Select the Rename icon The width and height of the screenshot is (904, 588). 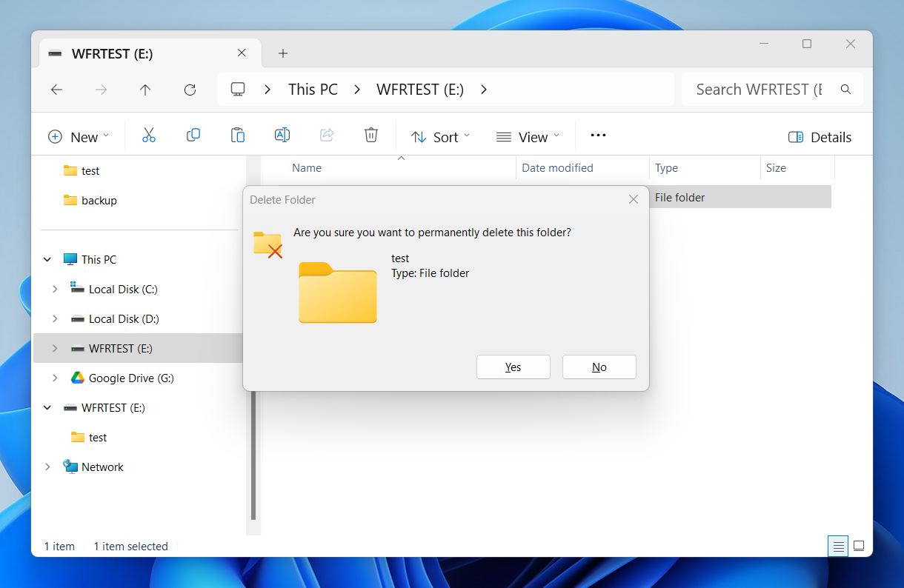click(x=282, y=135)
